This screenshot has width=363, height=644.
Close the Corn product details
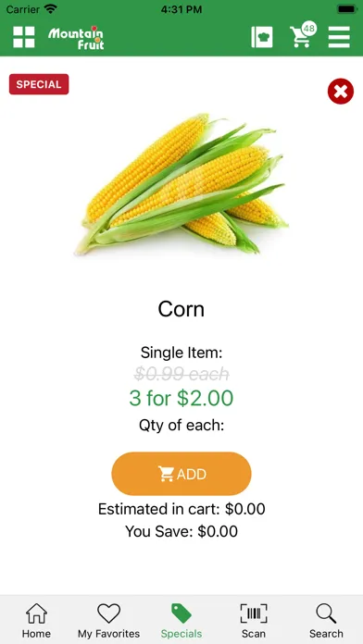[341, 92]
